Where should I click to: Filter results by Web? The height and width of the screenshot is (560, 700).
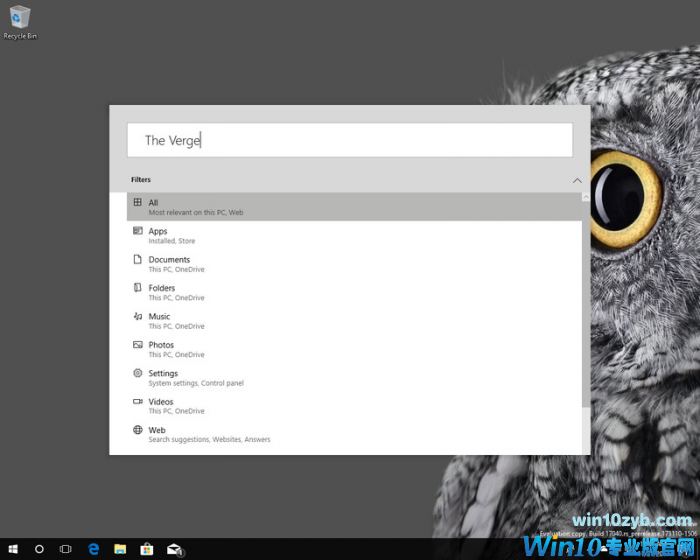pyautogui.click(x=350, y=434)
